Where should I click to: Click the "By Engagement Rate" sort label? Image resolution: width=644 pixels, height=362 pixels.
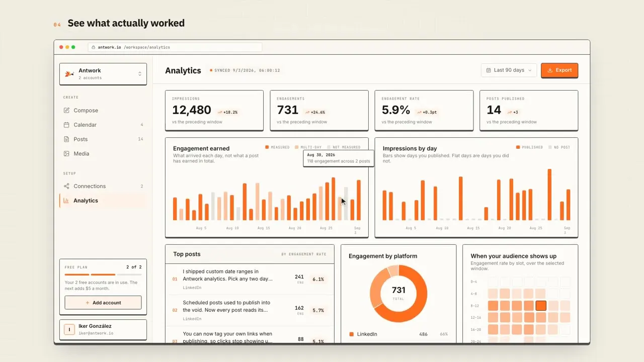coord(304,254)
